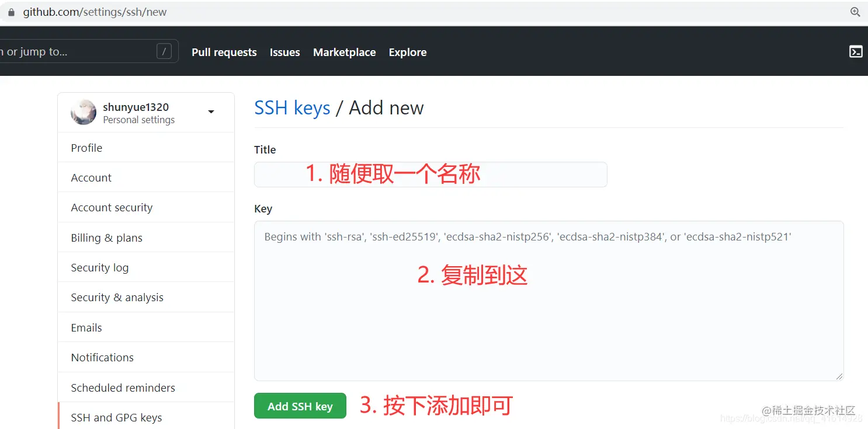Viewport: 868px width, 429px height.
Task: Select Account in the settings sidebar
Action: coord(146,177)
